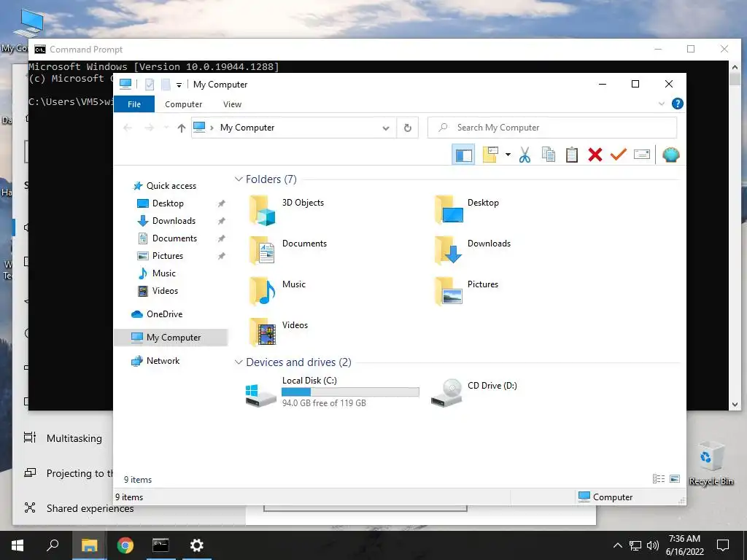
Task: Click the My Computer address bar path
Action: tap(247, 128)
